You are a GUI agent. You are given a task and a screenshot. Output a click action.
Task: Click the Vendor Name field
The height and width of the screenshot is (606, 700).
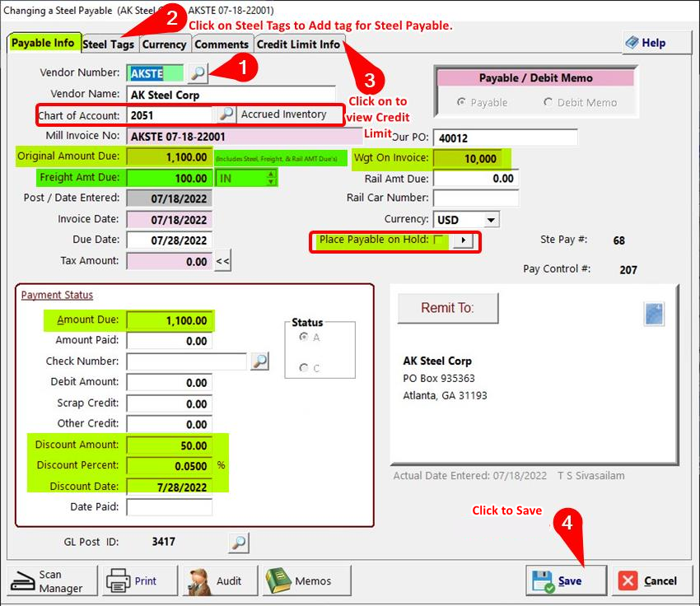point(231,95)
